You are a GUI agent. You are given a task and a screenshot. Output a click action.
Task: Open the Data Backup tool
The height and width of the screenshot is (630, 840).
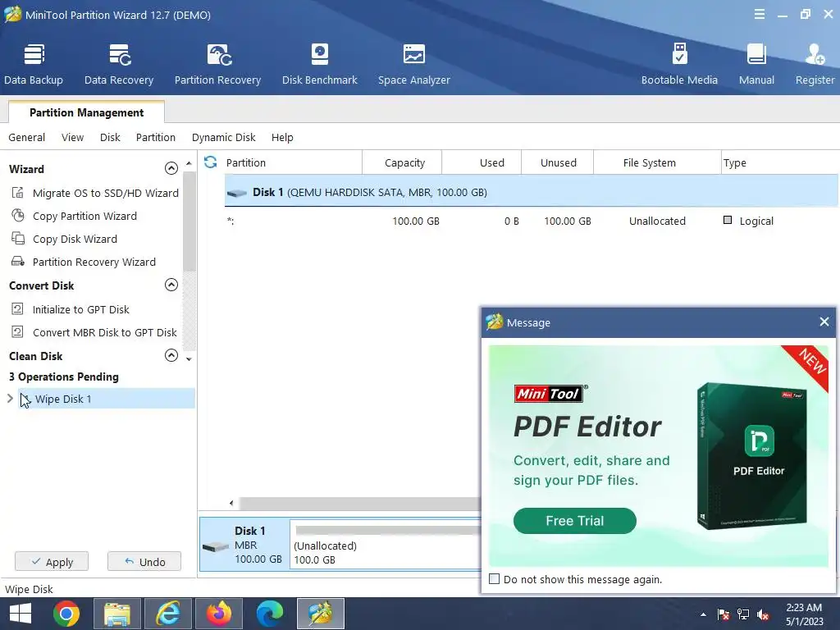pos(33,64)
